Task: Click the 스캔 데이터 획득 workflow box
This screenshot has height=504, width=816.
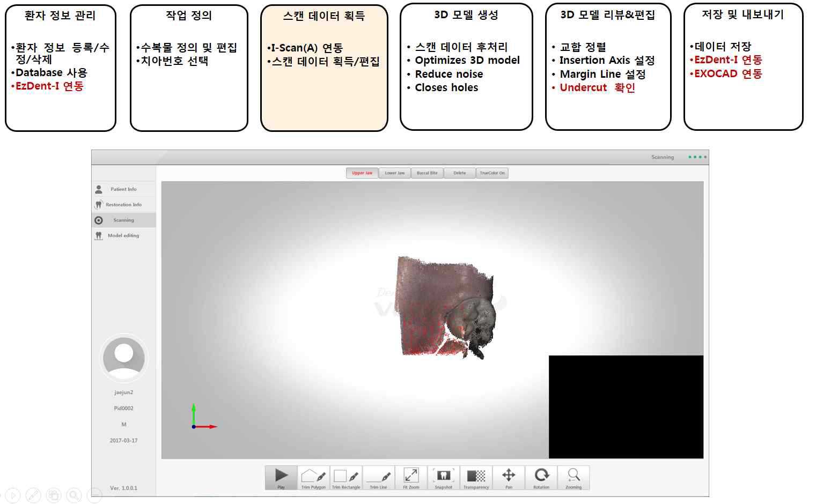Action: (x=324, y=68)
